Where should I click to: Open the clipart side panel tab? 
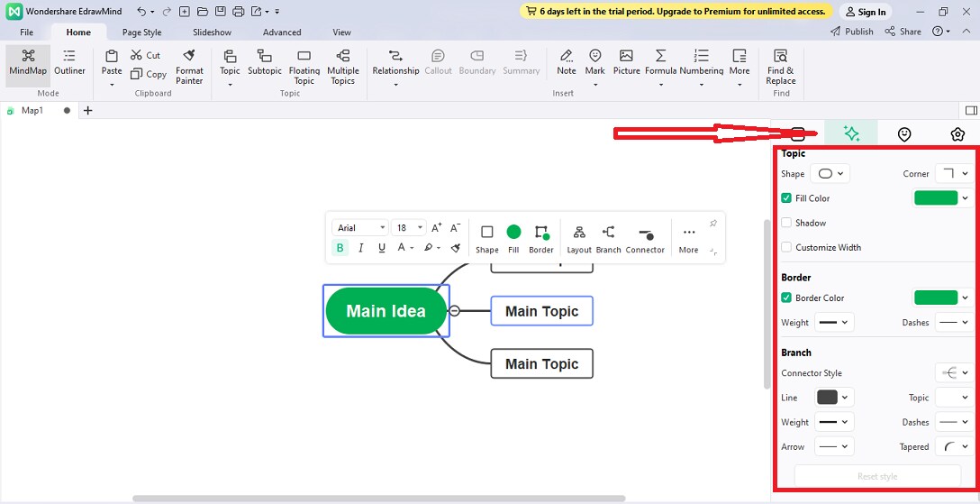(x=957, y=133)
